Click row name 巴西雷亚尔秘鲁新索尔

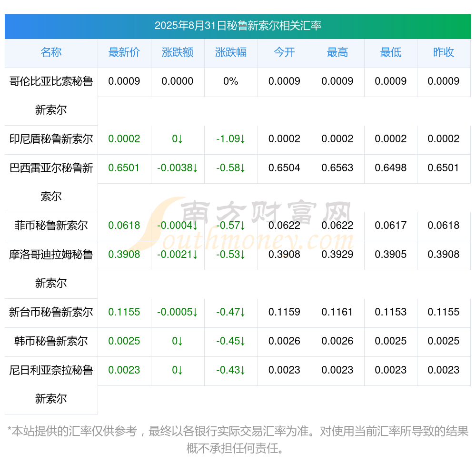51,182
